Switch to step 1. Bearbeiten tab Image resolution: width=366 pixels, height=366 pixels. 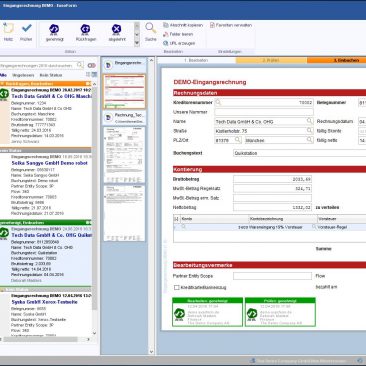tap(196, 60)
